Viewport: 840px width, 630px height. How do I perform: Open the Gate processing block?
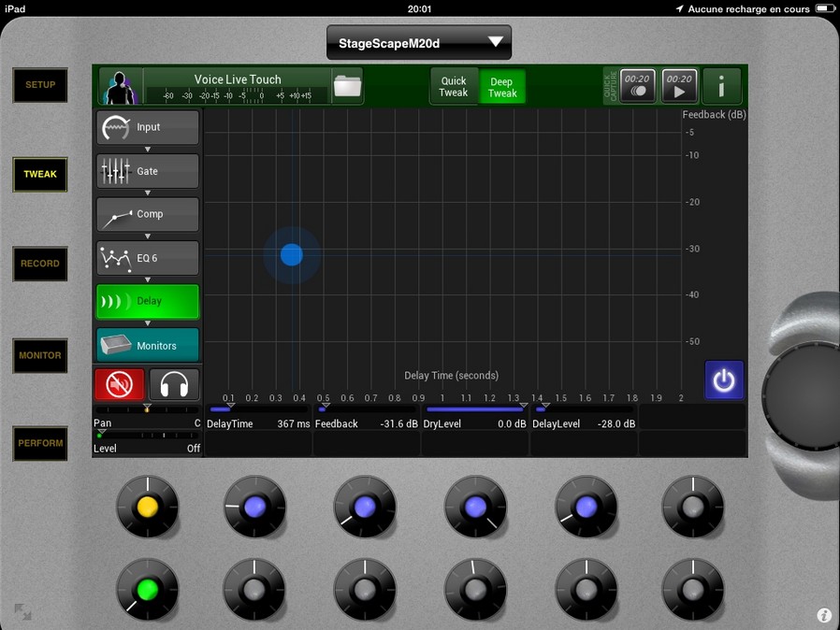[x=148, y=171]
